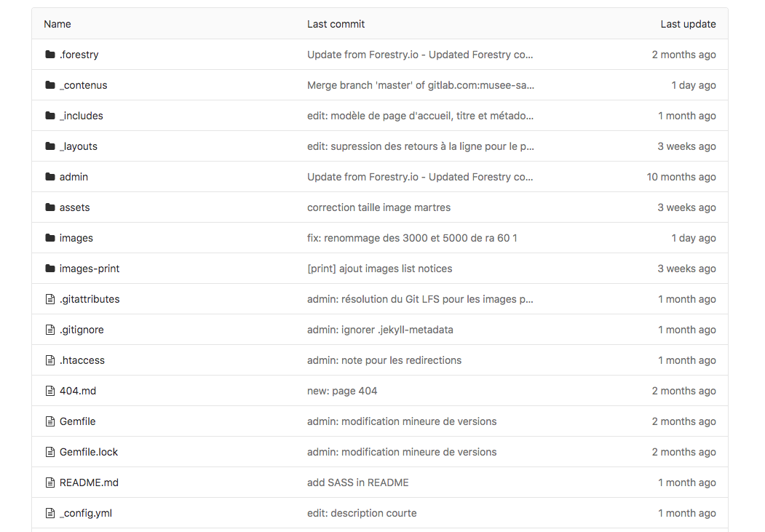This screenshot has height=532, width=765.
Task: Open the _layouts directory
Action: click(78, 146)
